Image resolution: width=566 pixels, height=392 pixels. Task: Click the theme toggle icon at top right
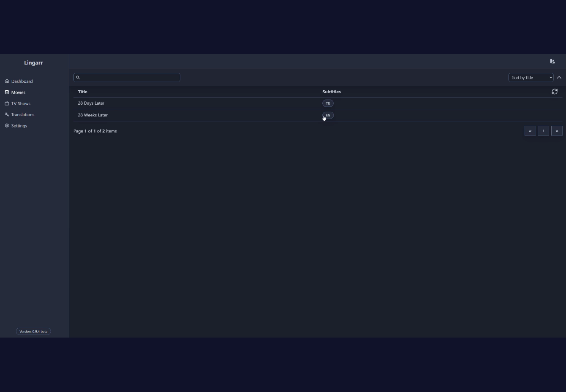(x=552, y=61)
